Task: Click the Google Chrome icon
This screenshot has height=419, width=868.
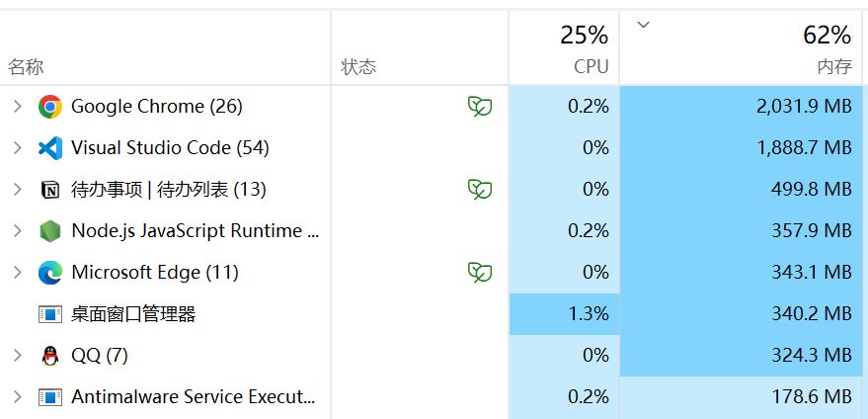Action: (x=49, y=107)
